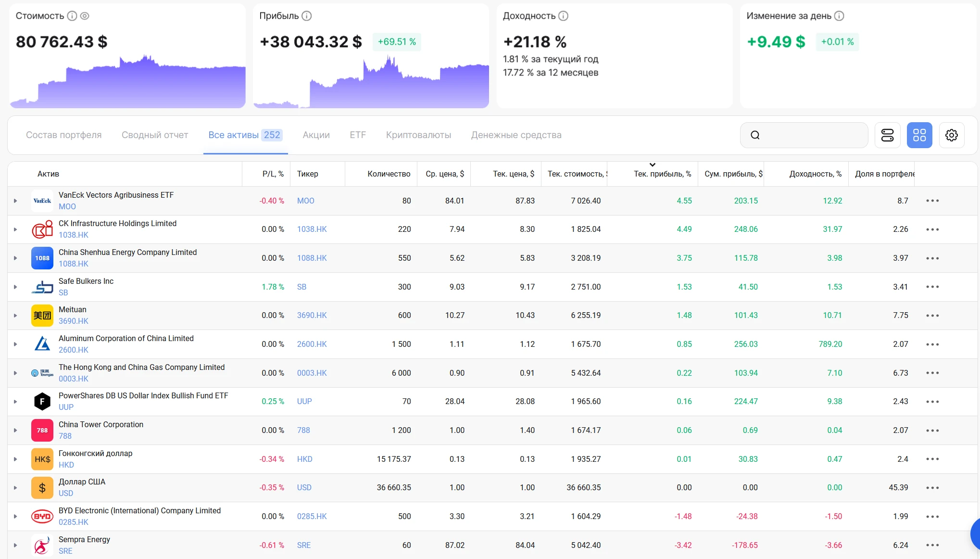The height and width of the screenshot is (559, 980).
Task: Click info icon next to Изменение за день
Action: [x=839, y=16]
